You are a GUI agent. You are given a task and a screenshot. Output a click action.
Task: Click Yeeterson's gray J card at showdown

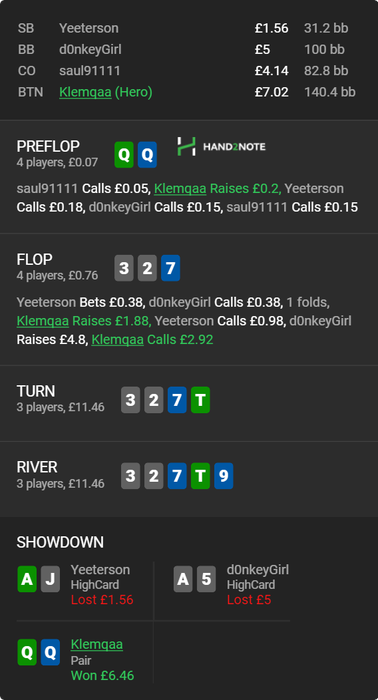(50, 579)
